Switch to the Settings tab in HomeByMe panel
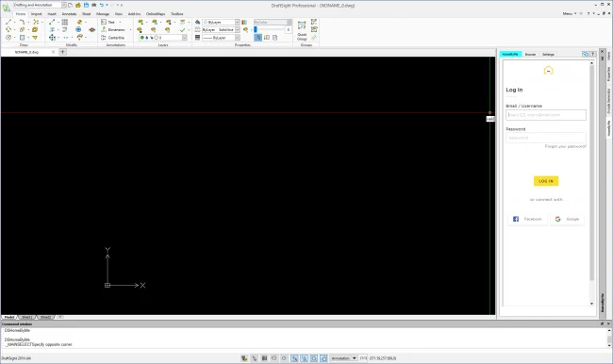This screenshot has width=613, height=364. point(548,55)
